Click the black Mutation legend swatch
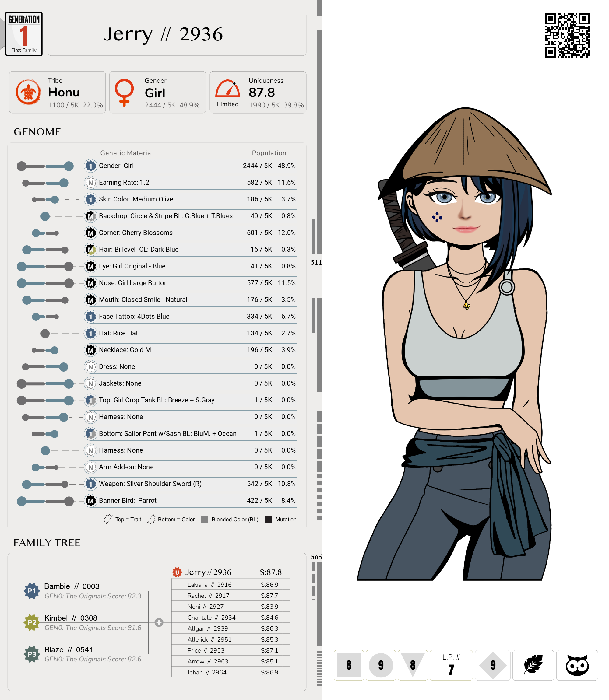This screenshot has width=609, height=700. [x=268, y=519]
